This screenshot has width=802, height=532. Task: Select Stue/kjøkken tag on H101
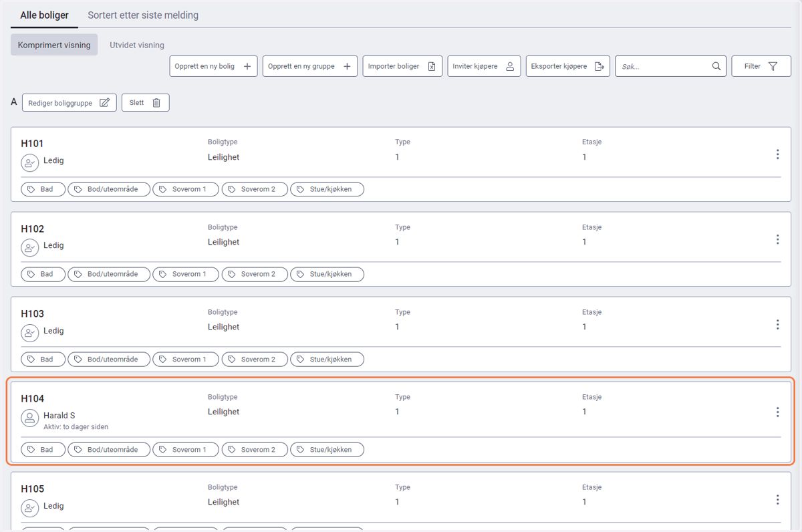[x=327, y=189]
